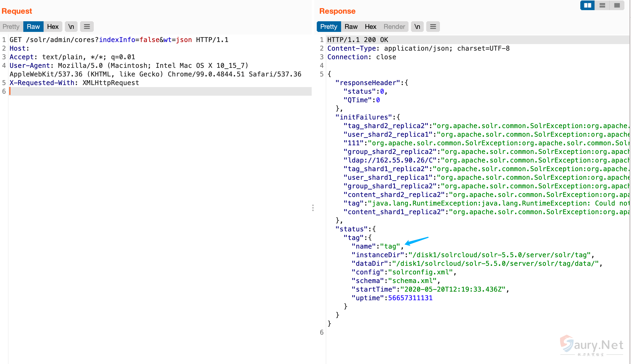631x364 pixels.
Task: Open Response Render tab
Action: 394,27
